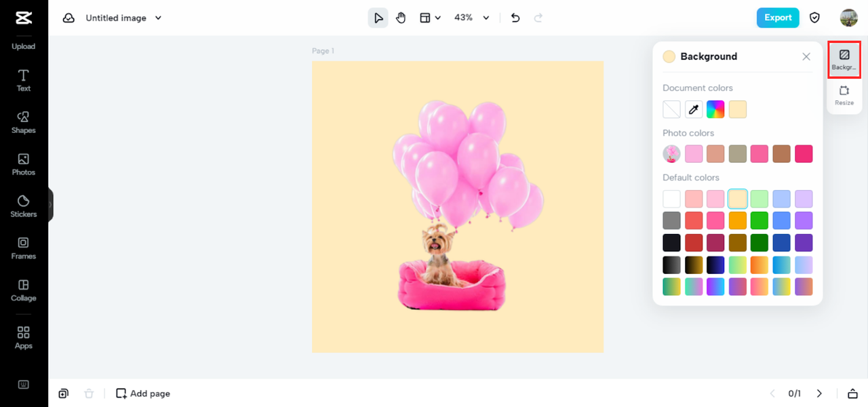Choose the white default color
This screenshot has width=868, height=407.
click(x=671, y=199)
